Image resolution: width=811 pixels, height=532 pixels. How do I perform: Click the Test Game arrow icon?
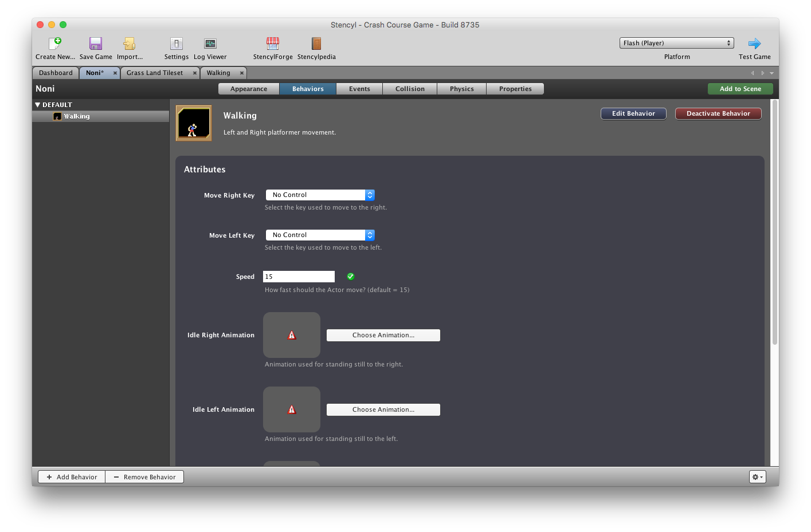pos(754,44)
